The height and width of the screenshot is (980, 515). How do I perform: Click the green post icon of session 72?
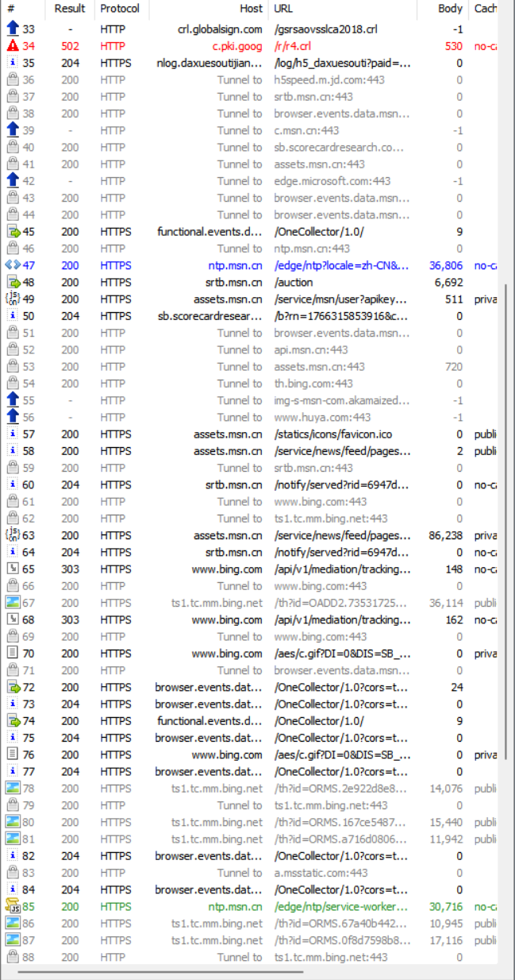13,688
